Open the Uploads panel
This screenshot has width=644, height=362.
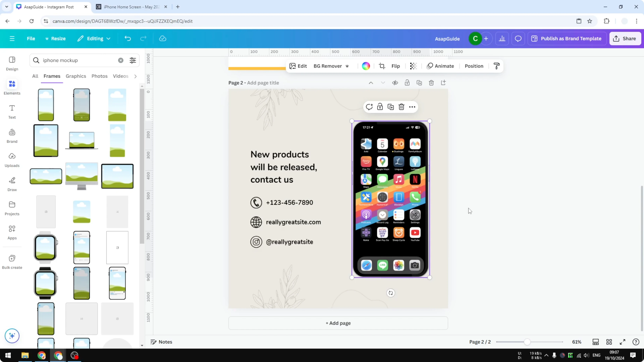point(12,160)
